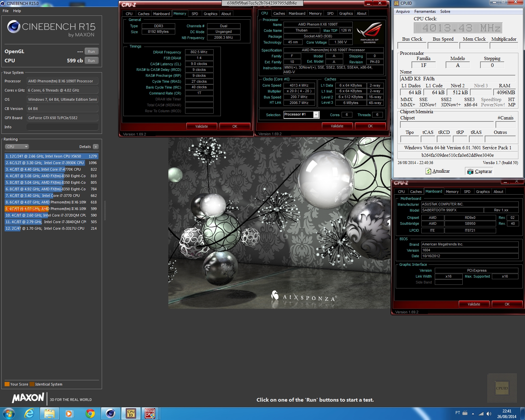Click the Identical System legend swatch

[32, 384]
